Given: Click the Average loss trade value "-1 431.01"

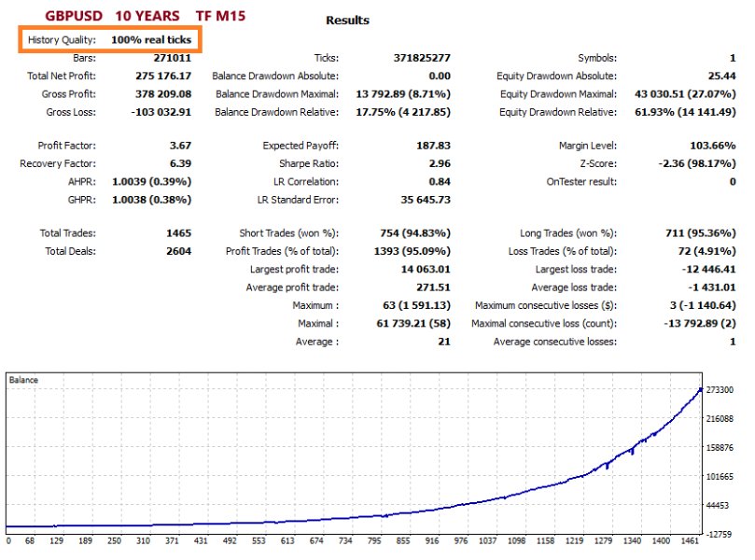Looking at the screenshot, I should pos(712,287).
